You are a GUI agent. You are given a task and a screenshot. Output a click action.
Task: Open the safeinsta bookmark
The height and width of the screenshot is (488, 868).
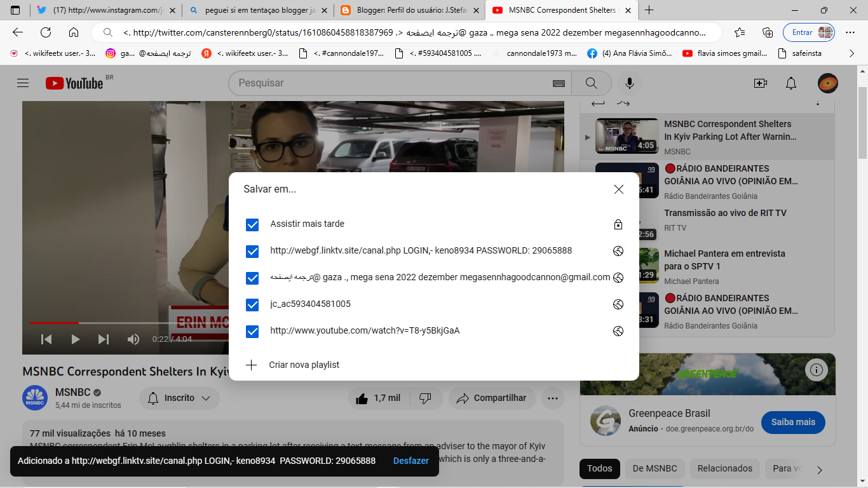(x=799, y=53)
